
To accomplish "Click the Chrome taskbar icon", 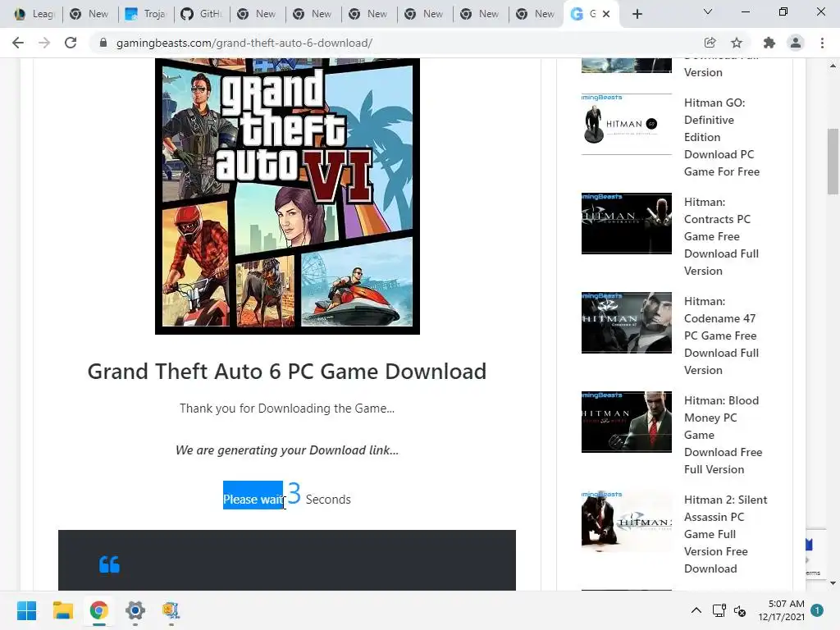I will pyautogui.click(x=98, y=610).
